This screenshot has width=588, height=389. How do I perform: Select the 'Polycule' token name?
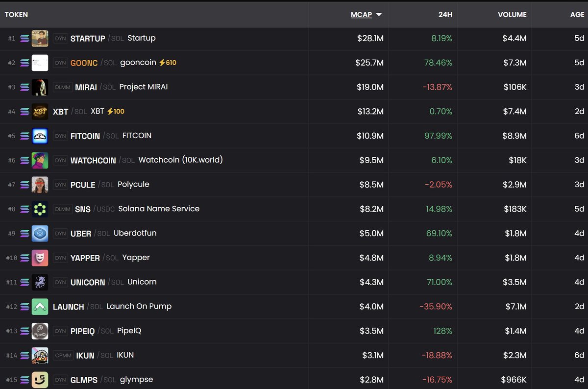tap(133, 184)
